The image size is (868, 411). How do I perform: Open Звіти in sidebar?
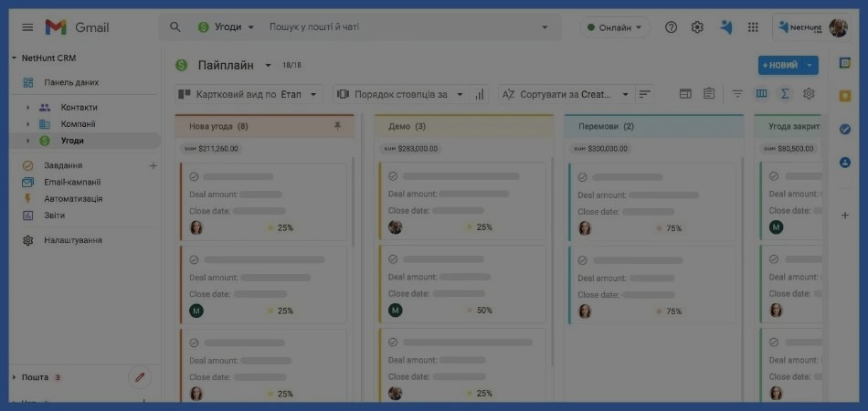[54, 216]
